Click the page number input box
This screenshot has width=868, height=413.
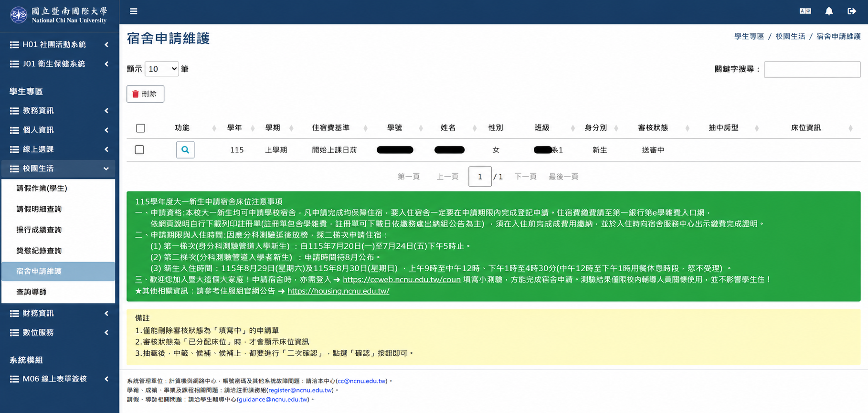pyautogui.click(x=480, y=177)
